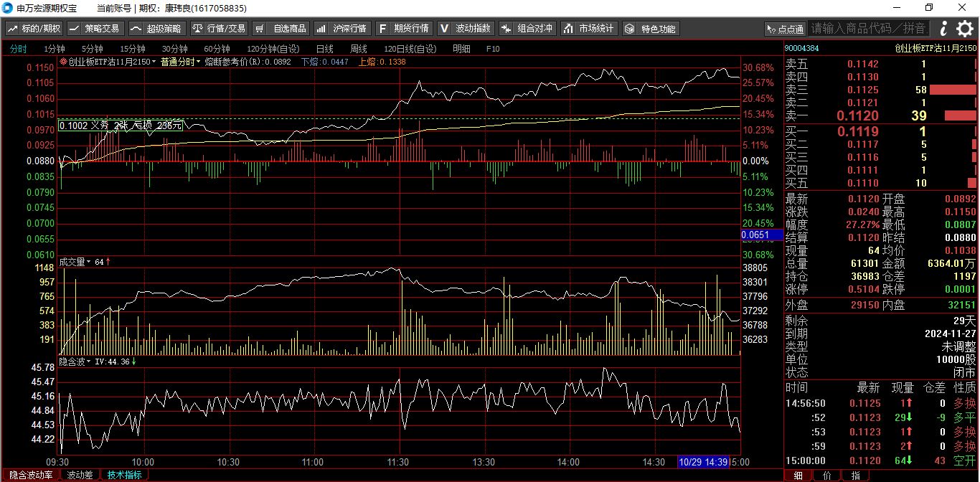Click the 熔断参考价(R):0.0892 label

pyautogui.click(x=248, y=62)
